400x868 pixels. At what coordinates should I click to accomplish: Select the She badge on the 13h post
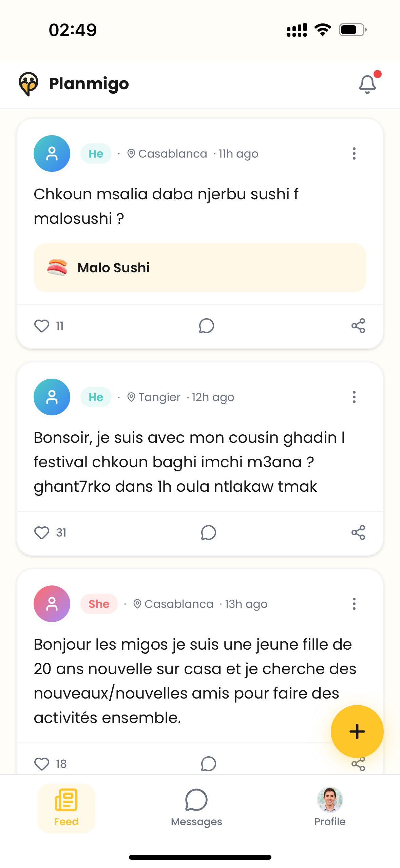[99, 604]
